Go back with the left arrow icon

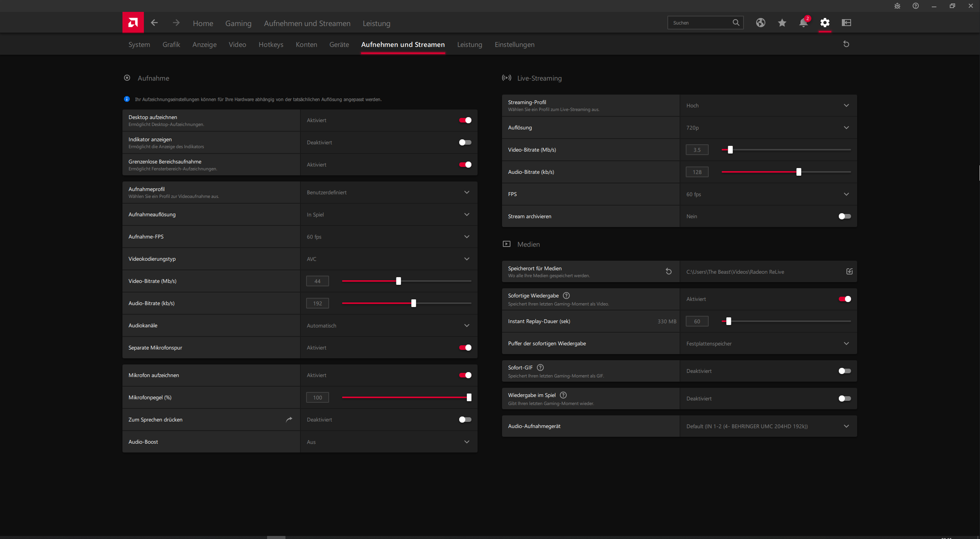pos(154,23)
